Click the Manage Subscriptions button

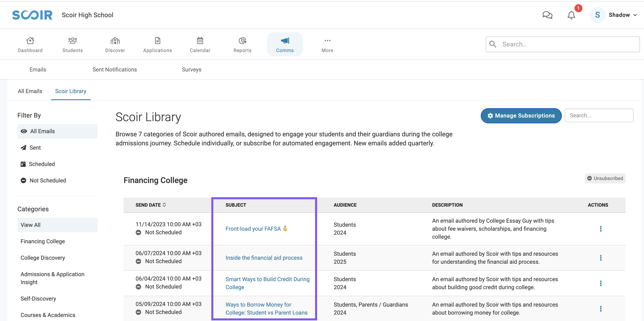click(x=521, y=116)
